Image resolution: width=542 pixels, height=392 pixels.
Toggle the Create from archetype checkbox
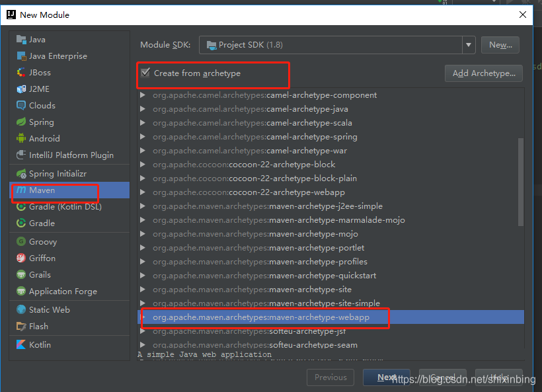[x=145, y=73]
